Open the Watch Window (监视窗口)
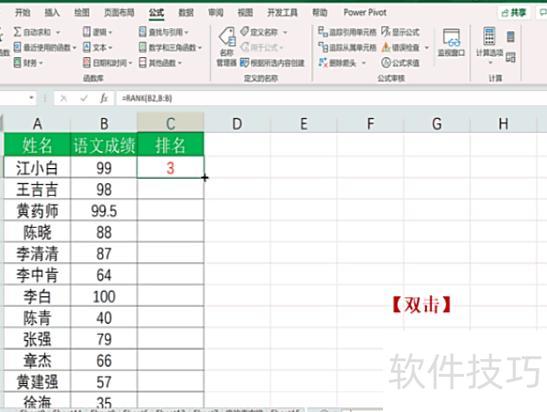The height and width of the screenshot is (412, 547). click(451, 43)
